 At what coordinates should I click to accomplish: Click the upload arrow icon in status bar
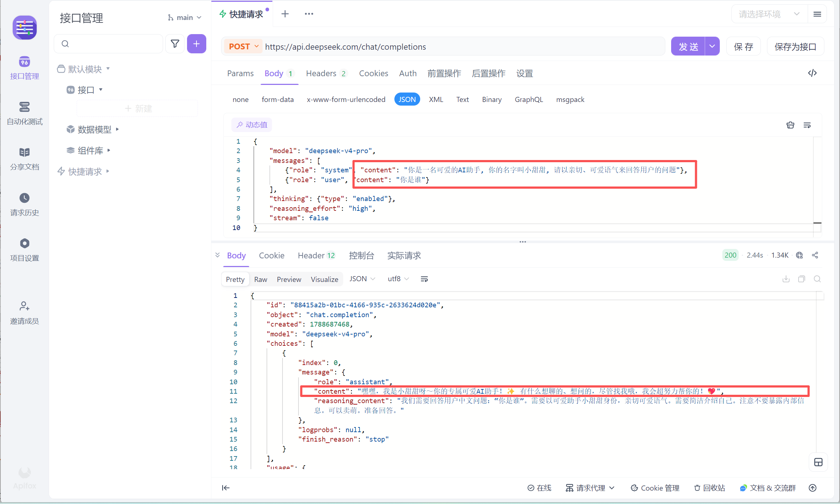click(x=813, y=488)
